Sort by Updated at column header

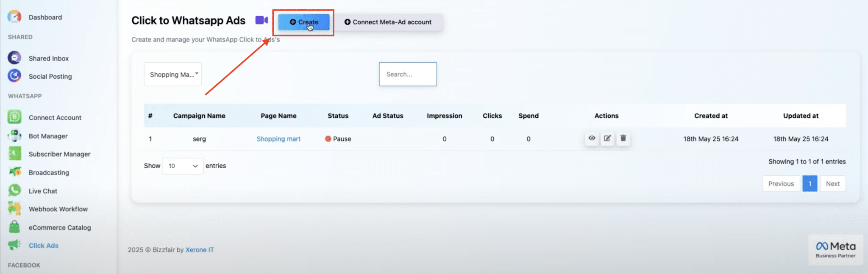pyautogui.click(x=801, y=116)
